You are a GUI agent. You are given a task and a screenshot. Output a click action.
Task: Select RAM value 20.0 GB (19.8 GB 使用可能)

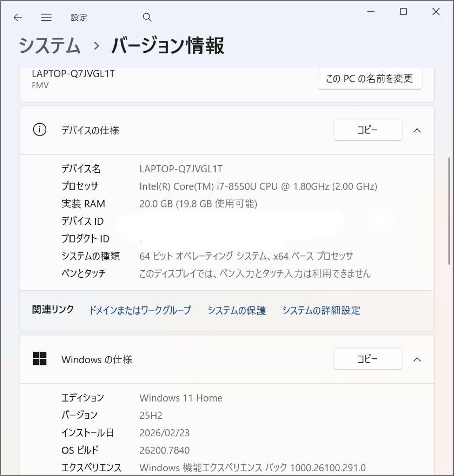199,204
